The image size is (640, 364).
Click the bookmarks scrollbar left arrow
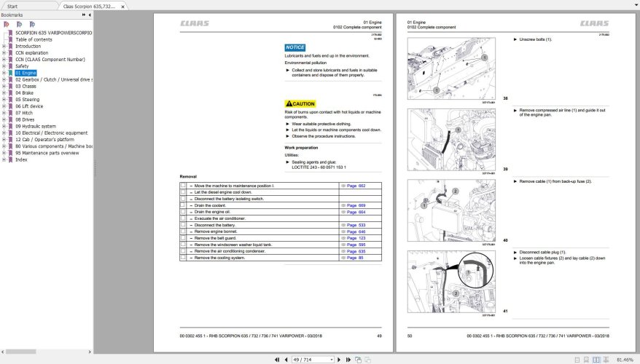[3, 352]
